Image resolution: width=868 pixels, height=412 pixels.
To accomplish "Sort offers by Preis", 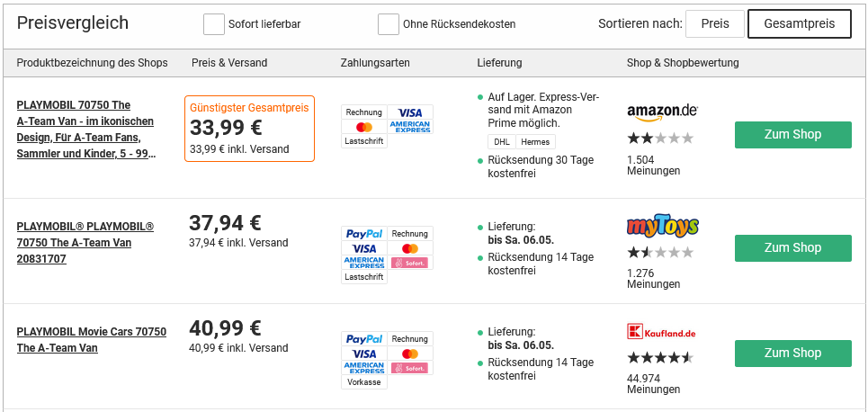I will point(715,24).
